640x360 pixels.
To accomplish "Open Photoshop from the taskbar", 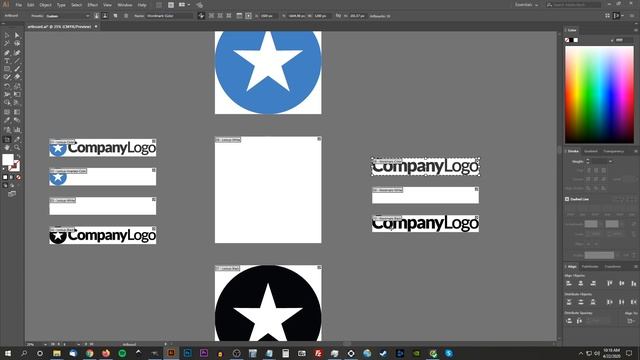I will [x=187, y=353].
